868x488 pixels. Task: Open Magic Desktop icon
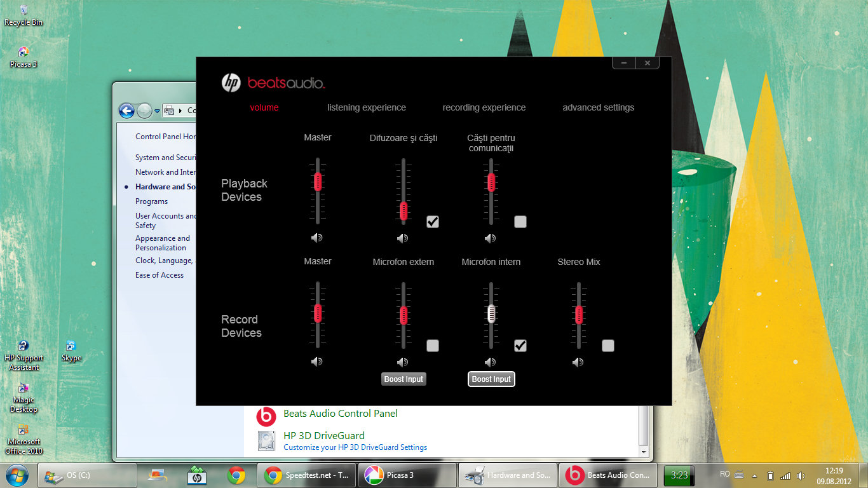(x=24, y=398)
